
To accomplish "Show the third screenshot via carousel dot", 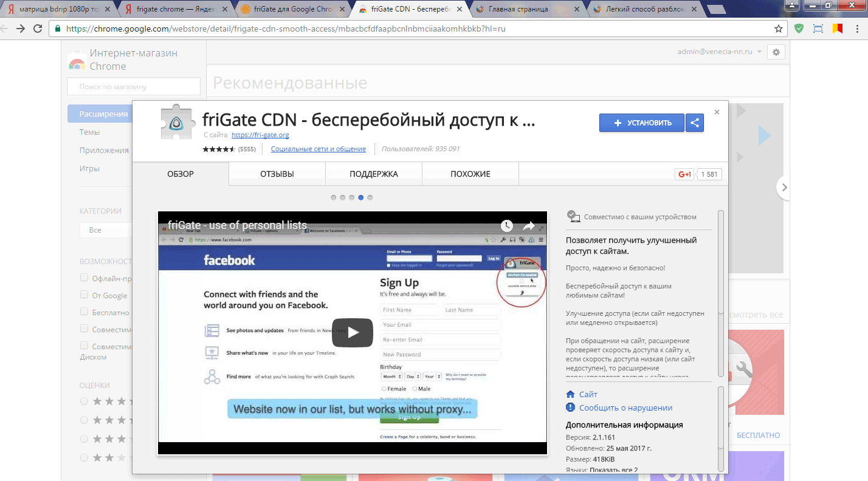I will tap(352, 197).
